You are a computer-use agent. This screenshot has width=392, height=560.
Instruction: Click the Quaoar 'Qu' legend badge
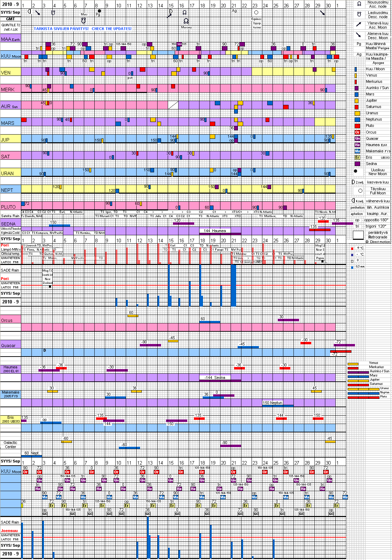[x=357, y=138]
